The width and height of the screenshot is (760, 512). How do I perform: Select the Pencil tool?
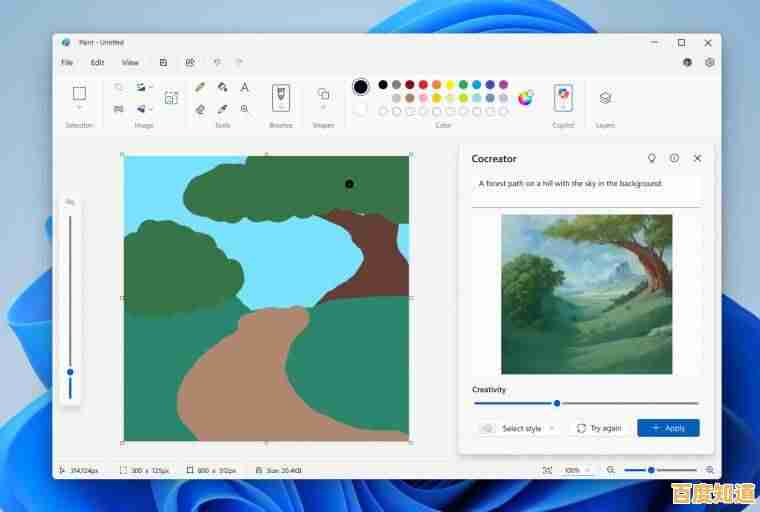click(x=200, y=88)
